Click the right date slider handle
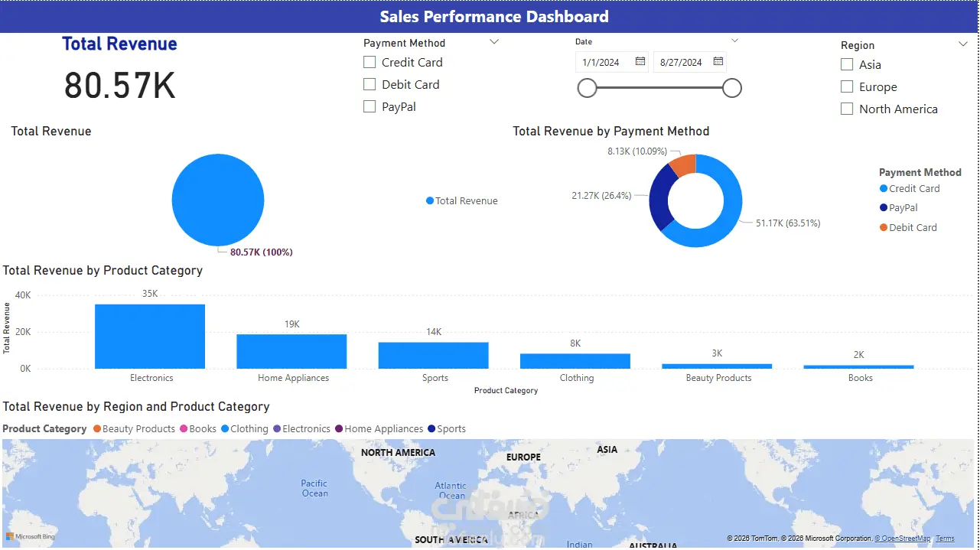This screenshot has height=550, width=980. pos(732,88)
